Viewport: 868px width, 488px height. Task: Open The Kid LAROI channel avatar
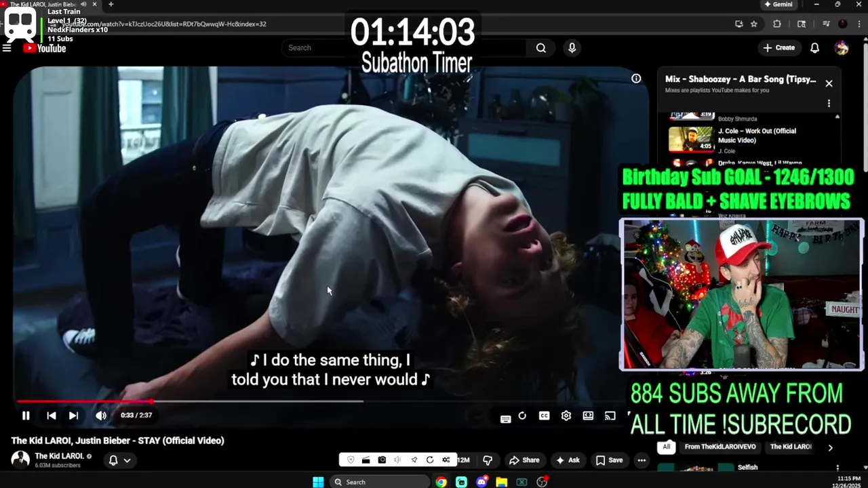[x=20, y=460]
